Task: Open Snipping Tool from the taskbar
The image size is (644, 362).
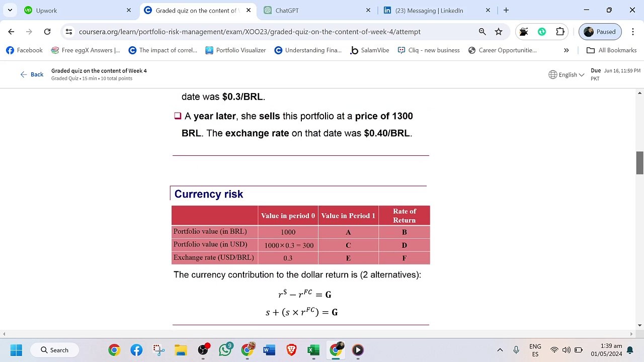Action: 158,350
